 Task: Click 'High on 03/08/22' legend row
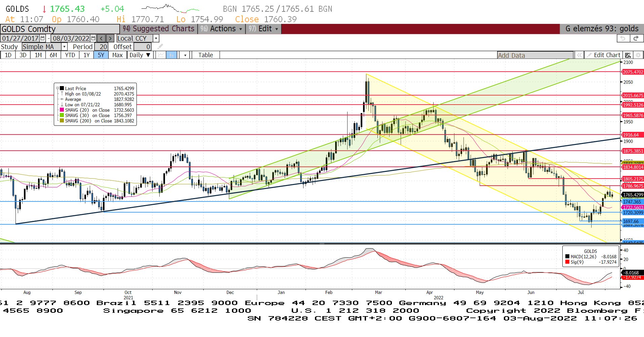click(97, 94)
